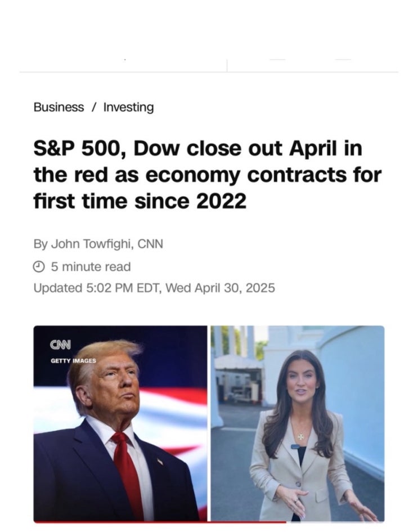Open author John Towfighi's profile
The height and width of the screenshot is (532, 418).
click(x=92, y=244)
